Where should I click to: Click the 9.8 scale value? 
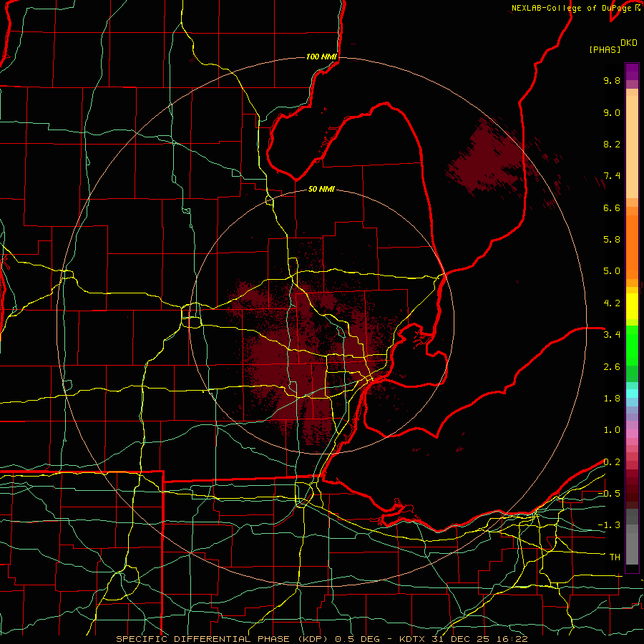(x=612, y=80)
